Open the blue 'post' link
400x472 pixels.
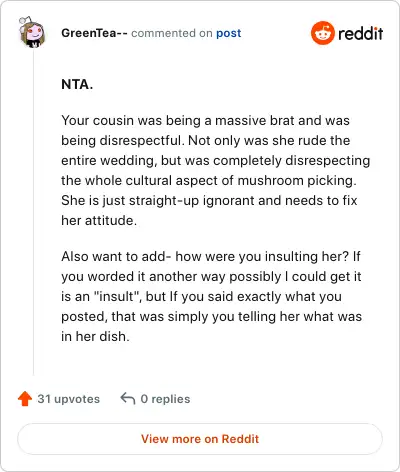(x=229, y=33)
